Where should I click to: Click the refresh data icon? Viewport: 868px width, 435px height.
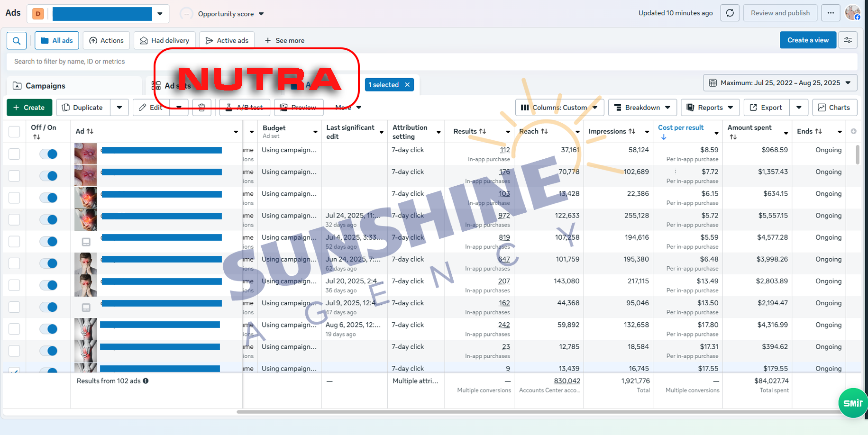(x=730, y=13)
